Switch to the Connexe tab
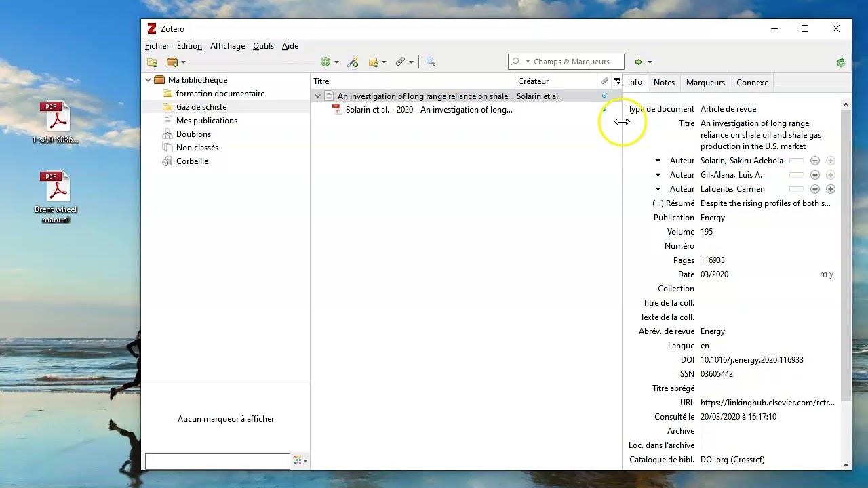The width and height of the screenshot is (868, 488). [752, 83]
